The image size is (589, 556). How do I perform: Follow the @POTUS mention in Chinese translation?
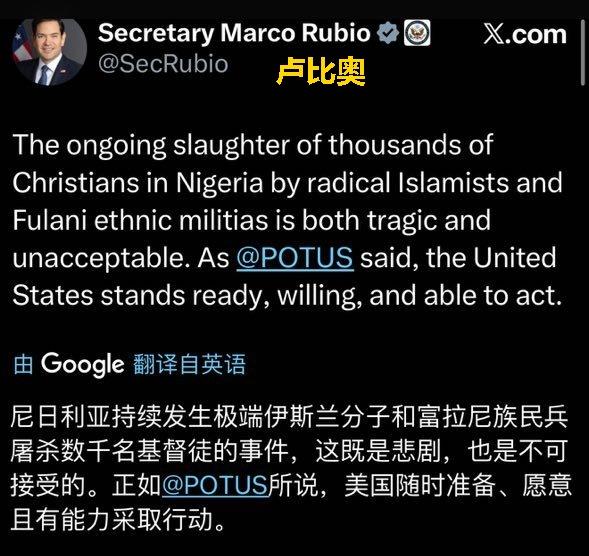pyautogui.click(x=215, y=485)
